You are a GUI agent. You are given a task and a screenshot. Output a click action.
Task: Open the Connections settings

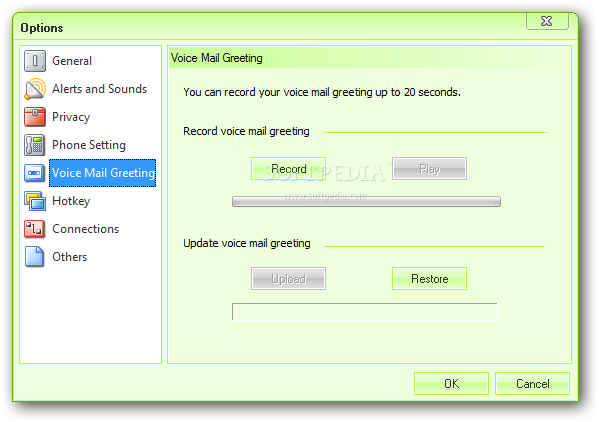pos(86,229)
